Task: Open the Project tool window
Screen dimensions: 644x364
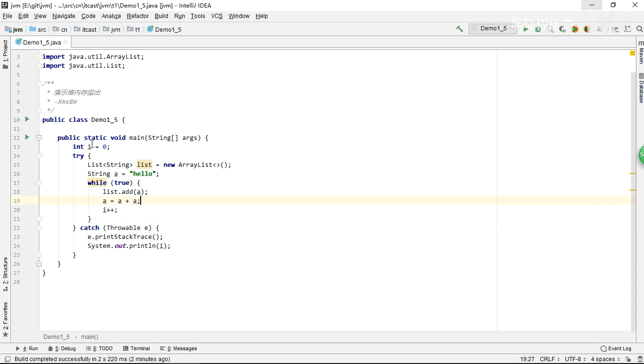Action: tap(5, 54)
